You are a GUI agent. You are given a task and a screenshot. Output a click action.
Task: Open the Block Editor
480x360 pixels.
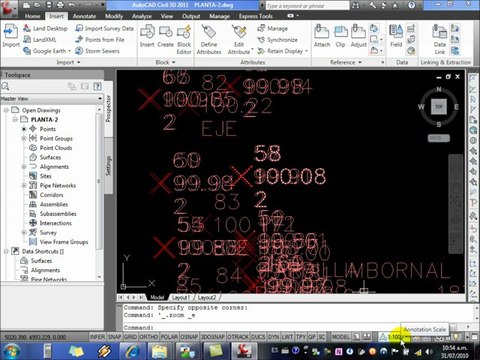point(184,39)
